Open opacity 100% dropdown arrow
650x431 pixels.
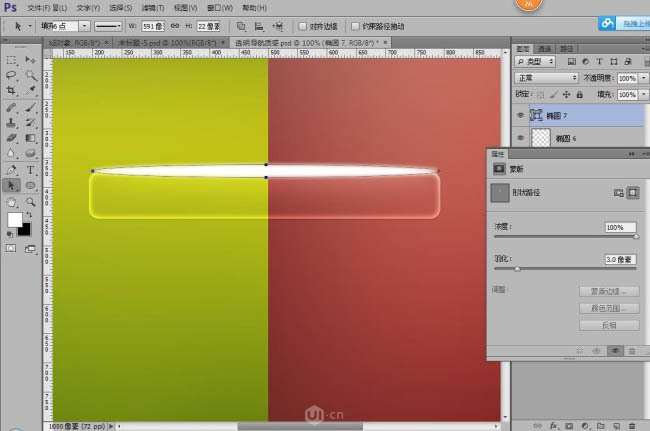tap(643, 78)
